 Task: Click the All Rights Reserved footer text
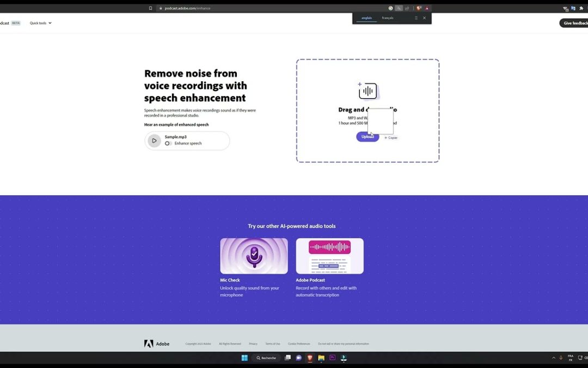tap(230, 343)
